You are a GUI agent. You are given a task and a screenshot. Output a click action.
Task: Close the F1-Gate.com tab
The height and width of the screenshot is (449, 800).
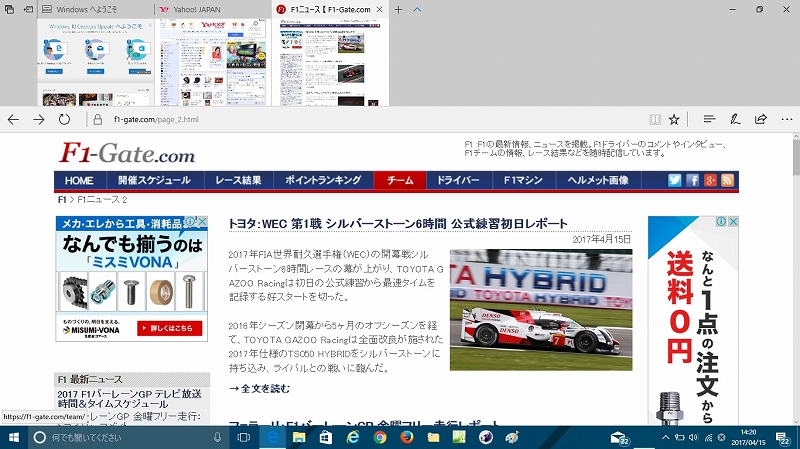coord(379,9)
